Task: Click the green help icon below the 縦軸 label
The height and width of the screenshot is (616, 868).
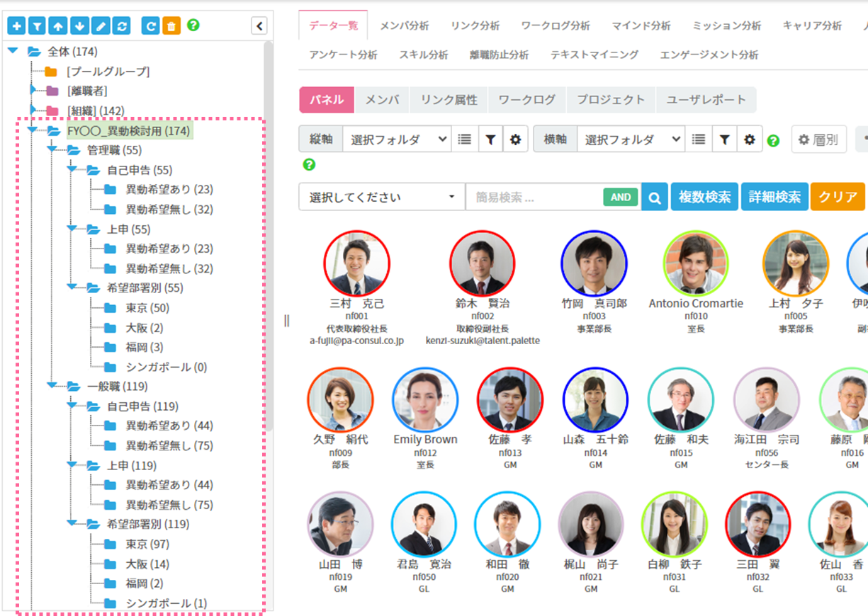Action: point(309,164)
